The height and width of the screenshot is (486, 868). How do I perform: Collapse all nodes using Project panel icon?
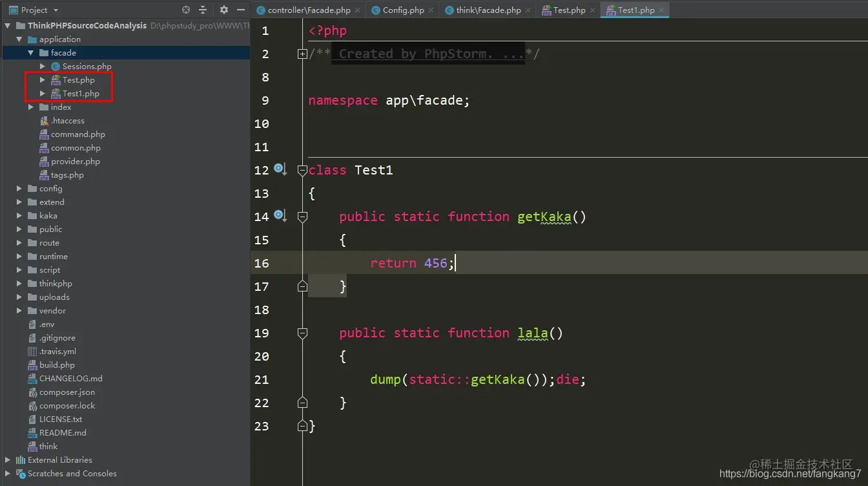coord(203,10)
